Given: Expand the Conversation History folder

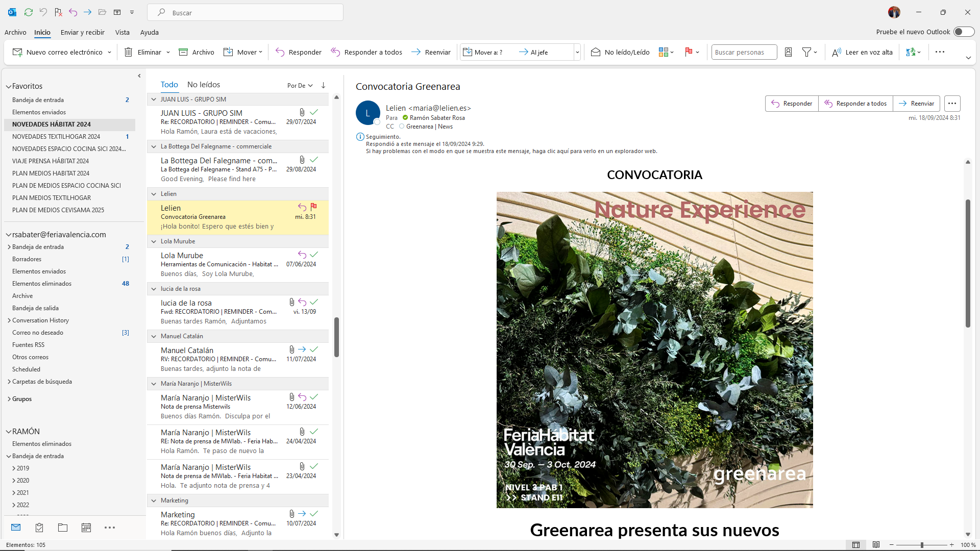Looking at the screenshot, I should [x=9, y=320].
